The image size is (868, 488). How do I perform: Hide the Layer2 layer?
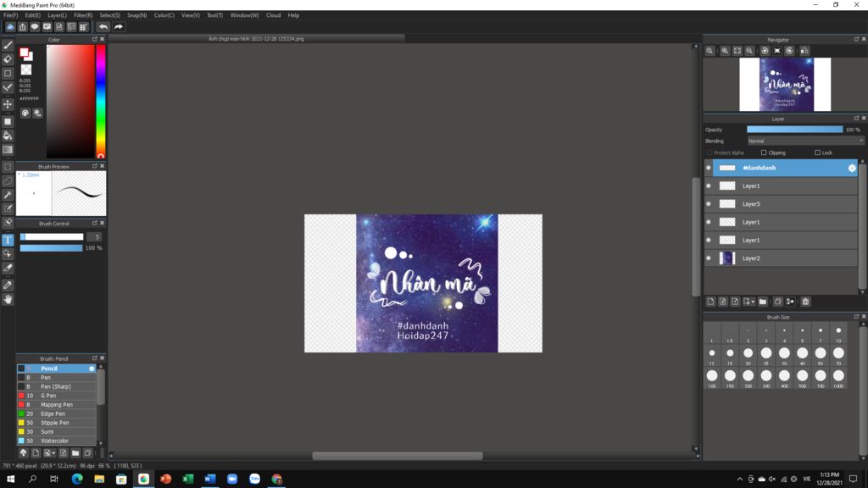(x=709, y=258)
